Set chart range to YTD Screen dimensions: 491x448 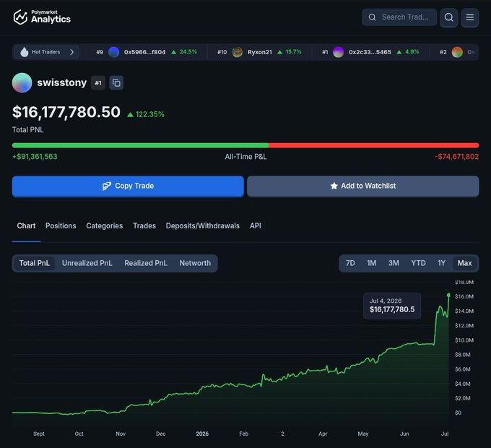click(x=418, y=263)
